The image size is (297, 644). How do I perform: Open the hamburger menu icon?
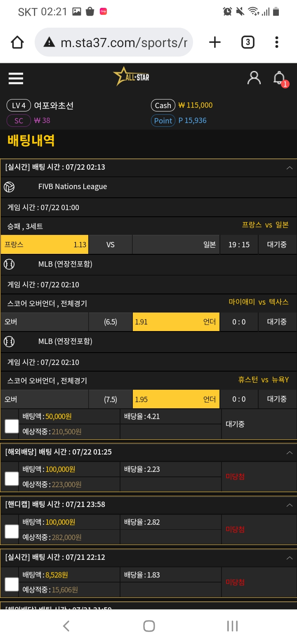coord(16,78)
